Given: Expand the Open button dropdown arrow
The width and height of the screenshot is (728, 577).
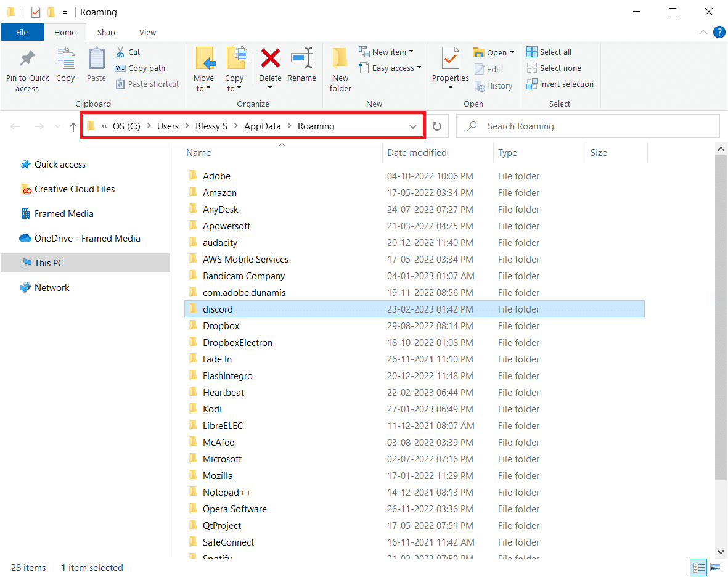Looking at the screenshot, I should point(512,52).
